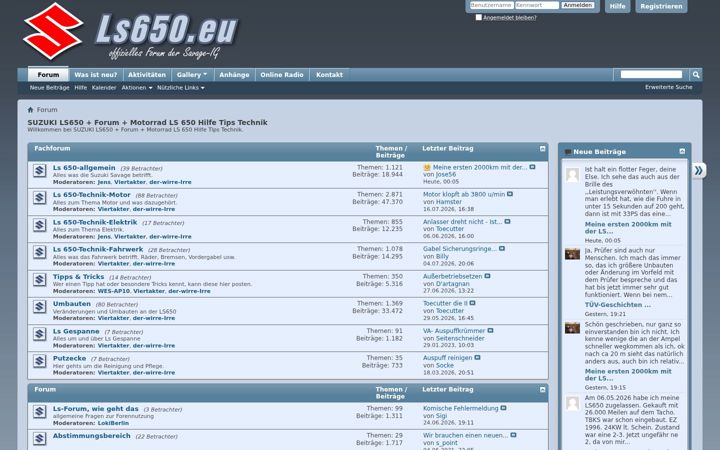This screenshot has height=450, width=720.
Task: Focus the Benutzername input field
Action: point(491,6)
